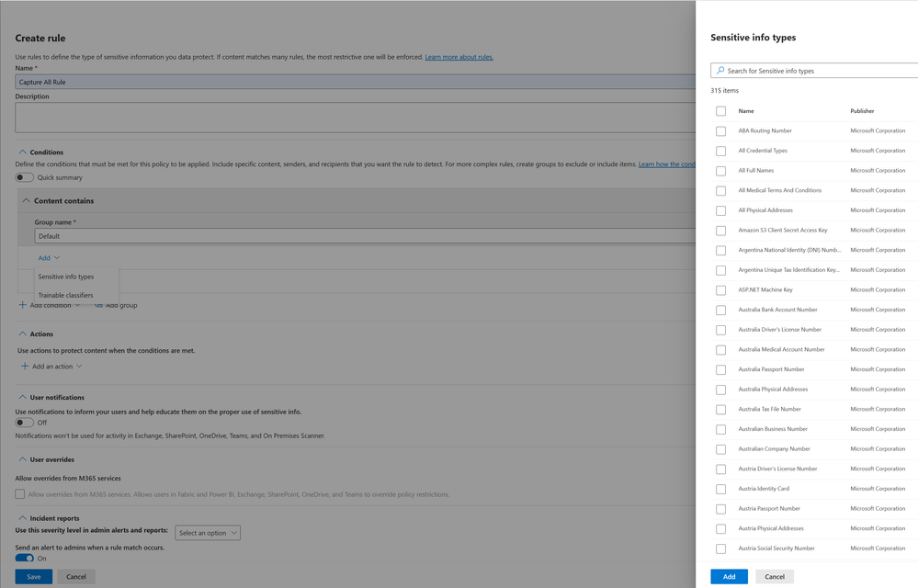Open the Add dropdown under Group name
Viewport: 918px width, 588px height.
coord(49,257)
